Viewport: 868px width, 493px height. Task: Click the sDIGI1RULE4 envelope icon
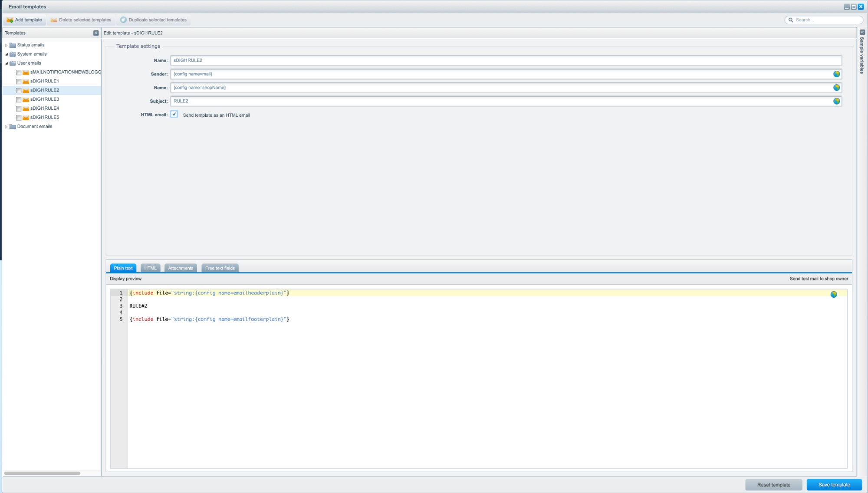26,108
